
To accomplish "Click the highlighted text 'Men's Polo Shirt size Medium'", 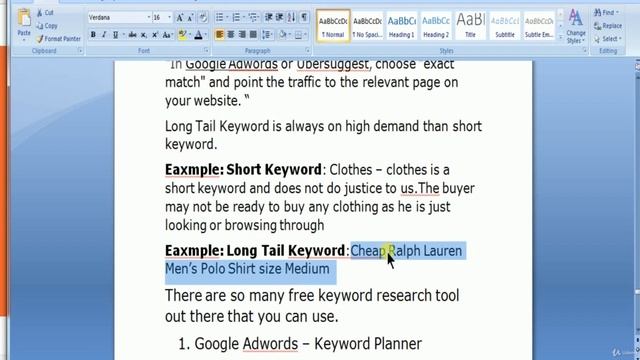I will [247, 269].
